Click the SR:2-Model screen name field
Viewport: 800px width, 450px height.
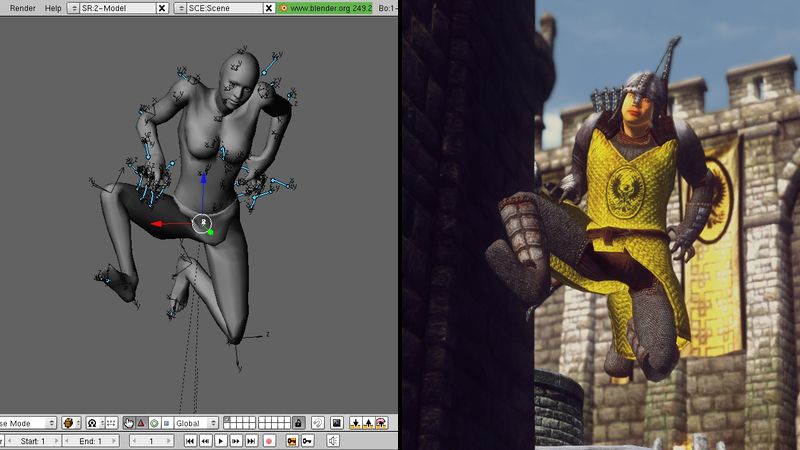point(117,8)
